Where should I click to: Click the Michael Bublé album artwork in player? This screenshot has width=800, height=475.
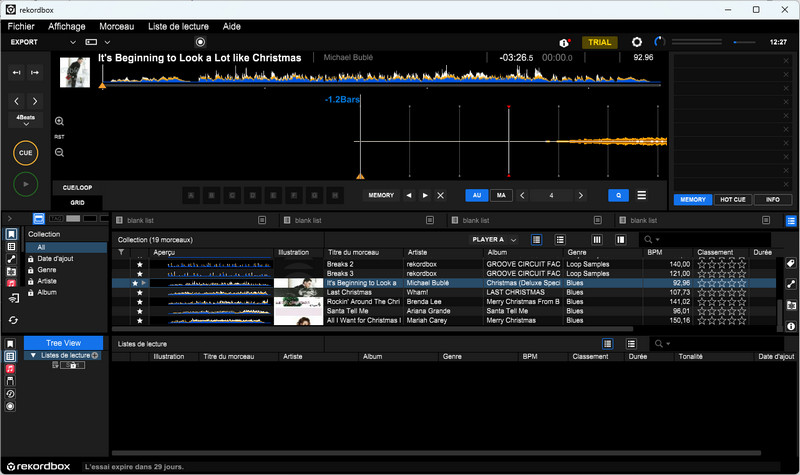[75, 72]
